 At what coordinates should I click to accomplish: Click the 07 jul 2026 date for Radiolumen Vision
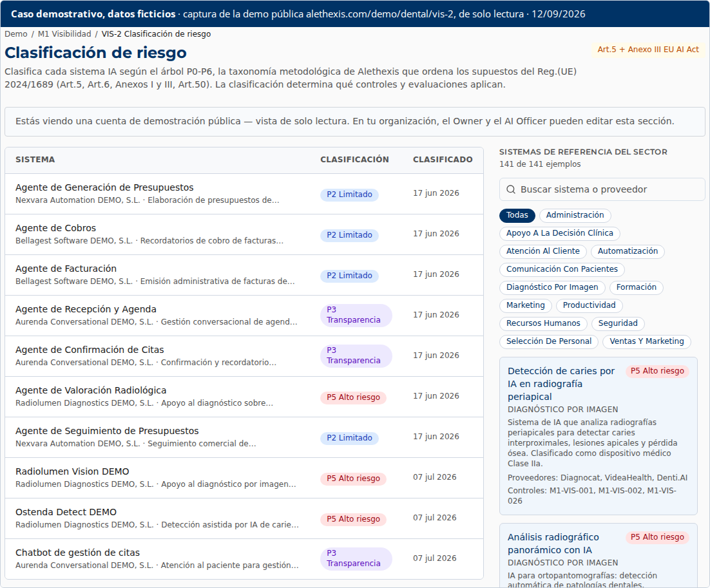click(x=434, y=477)
